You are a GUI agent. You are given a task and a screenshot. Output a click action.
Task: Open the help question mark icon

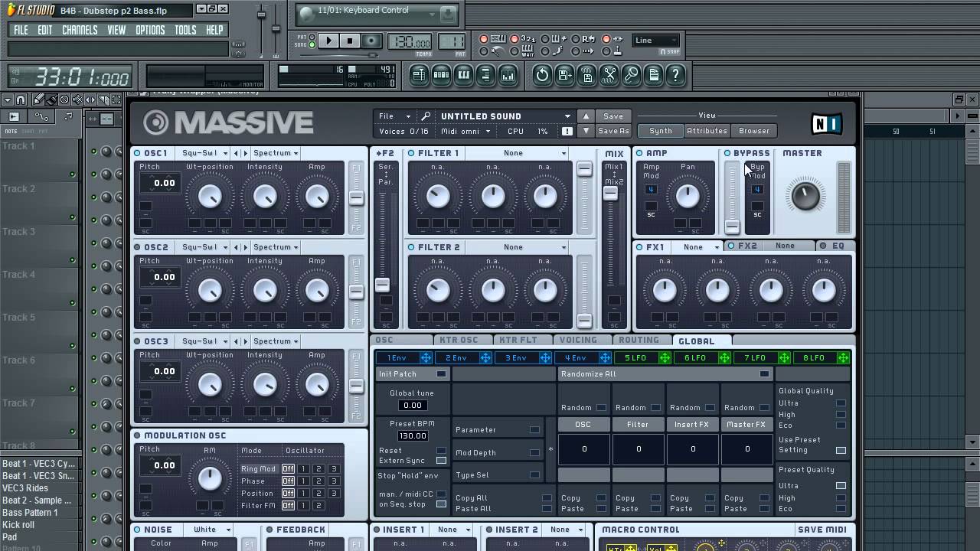pos(675,75)
